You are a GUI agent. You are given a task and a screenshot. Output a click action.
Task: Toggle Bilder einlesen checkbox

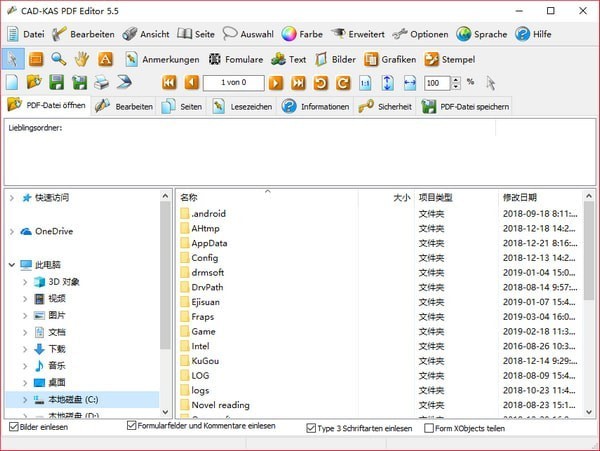point(14,427)
